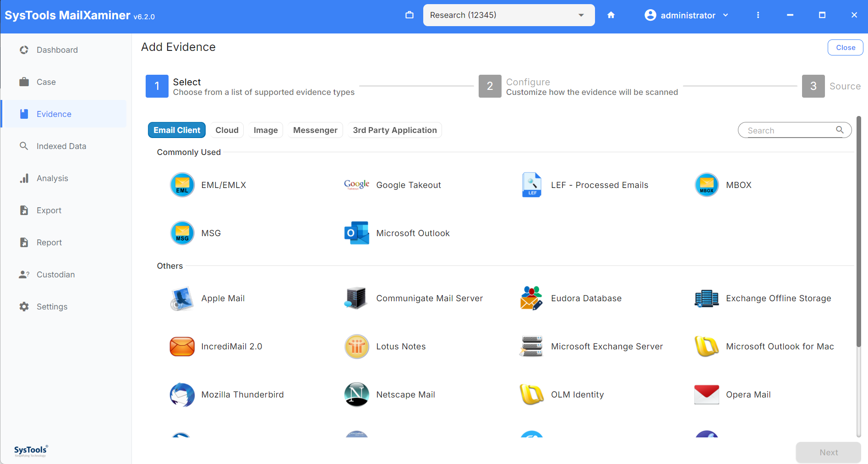Select the EML/EMLX evidence type icon
Viewport: 868px width, 464px height.
[x=182, y=185]
